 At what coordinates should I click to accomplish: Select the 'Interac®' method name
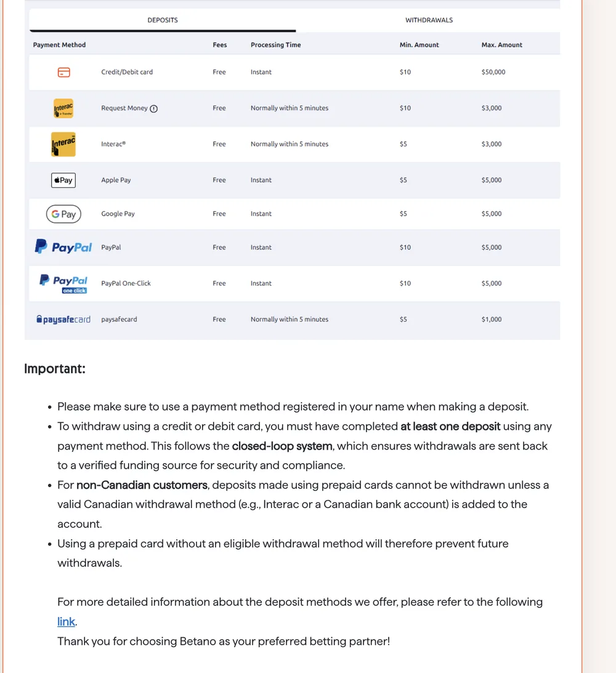(x=113, y=144)
